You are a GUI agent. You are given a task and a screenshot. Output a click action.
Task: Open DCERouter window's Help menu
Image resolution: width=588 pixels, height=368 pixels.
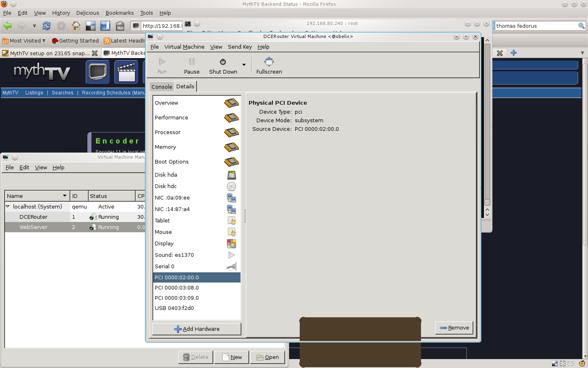click(x=263, y=47)
